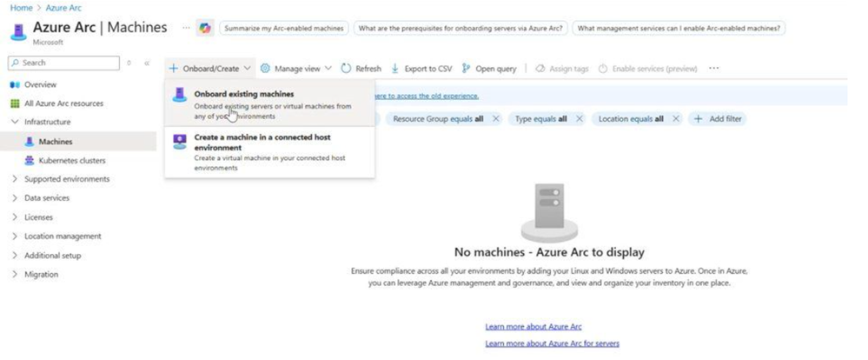Screen dimensions: 868x360
Task: Select Create a machine in connected host environment
Action: (269, 152)
